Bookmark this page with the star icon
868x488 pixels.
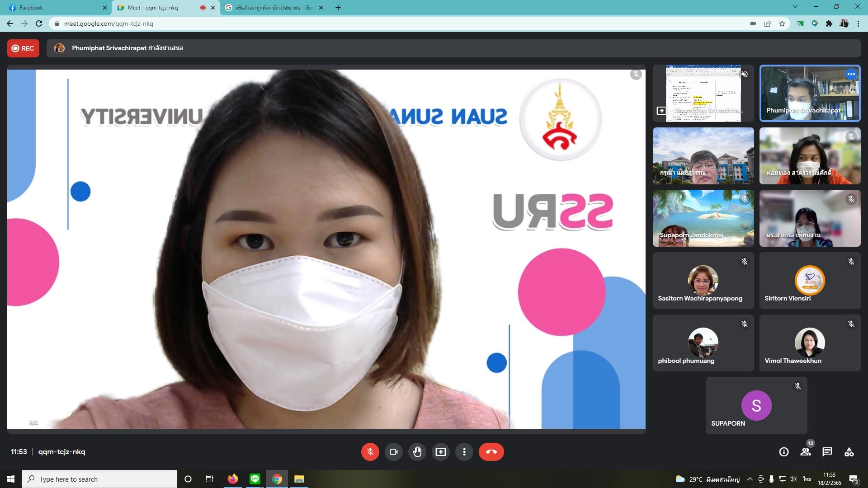click(x=782, y=24)
